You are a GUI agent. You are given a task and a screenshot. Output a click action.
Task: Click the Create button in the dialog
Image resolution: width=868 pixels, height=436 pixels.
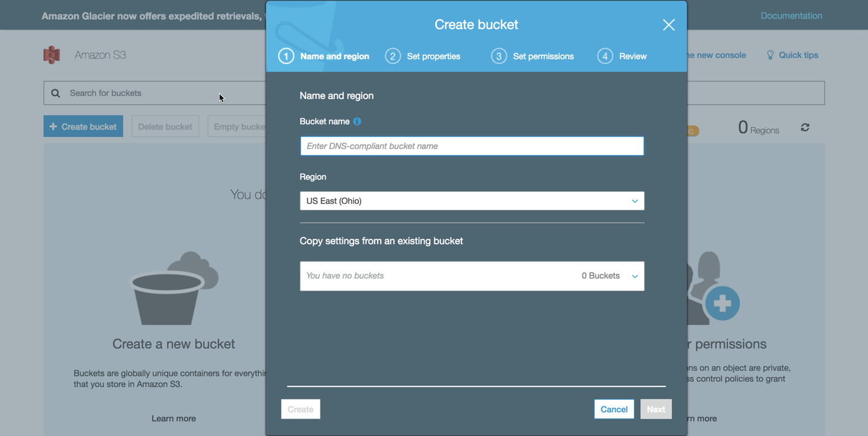(300, 409)
